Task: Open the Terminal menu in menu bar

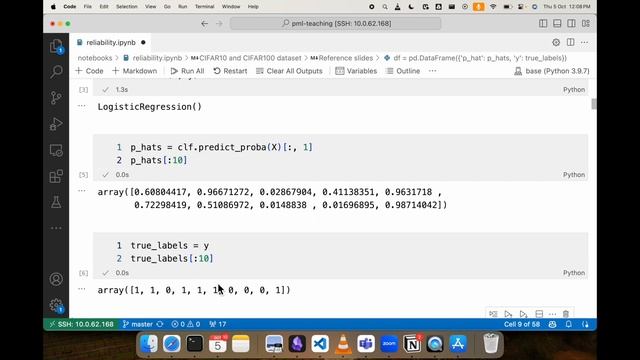Action: tap(204, 7)
